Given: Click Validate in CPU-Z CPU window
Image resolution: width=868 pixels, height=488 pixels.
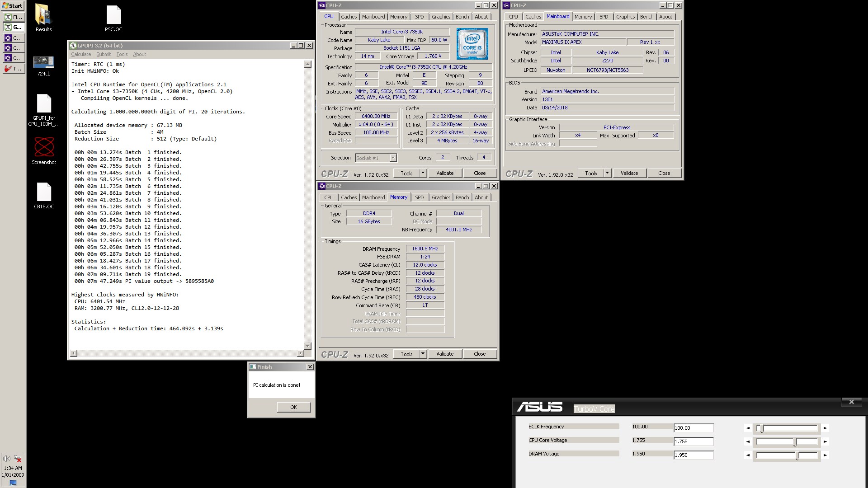Looking at the screenshot, I should [x=445, y=173].
